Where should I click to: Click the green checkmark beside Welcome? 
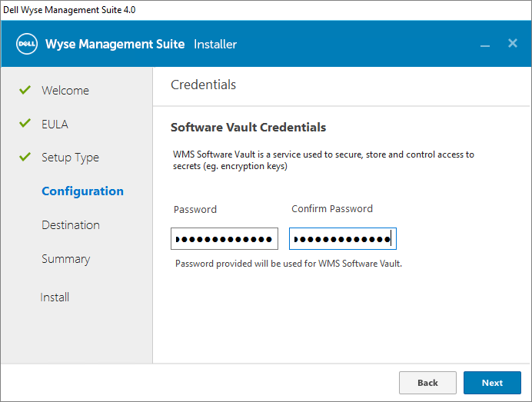[x=25, y=90]
